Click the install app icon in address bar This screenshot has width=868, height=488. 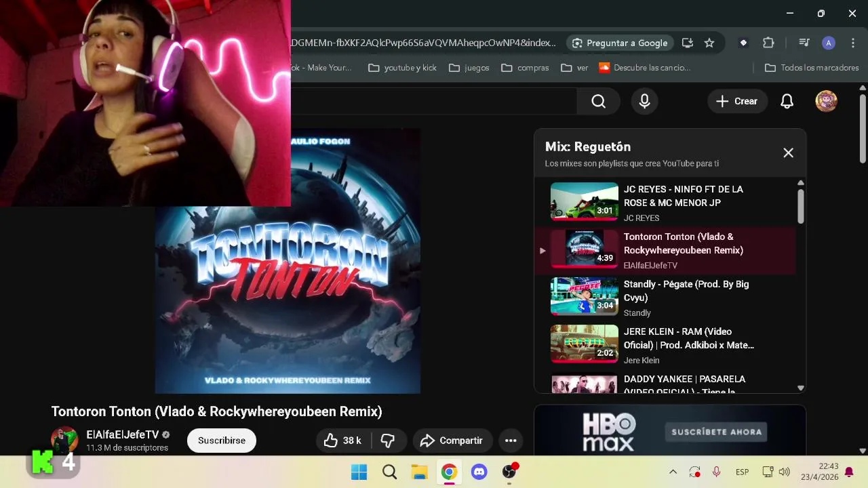(x=687, y=43)
